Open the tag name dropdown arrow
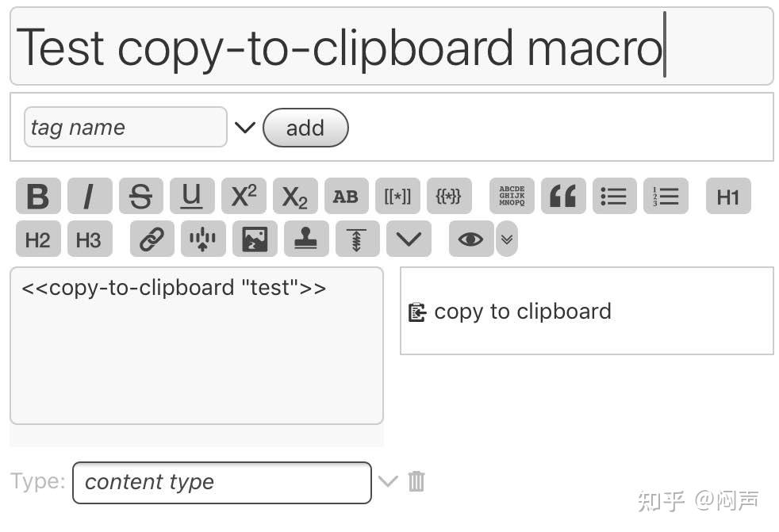779x532 pixels. pyautogui.click(x=244, y=128)
